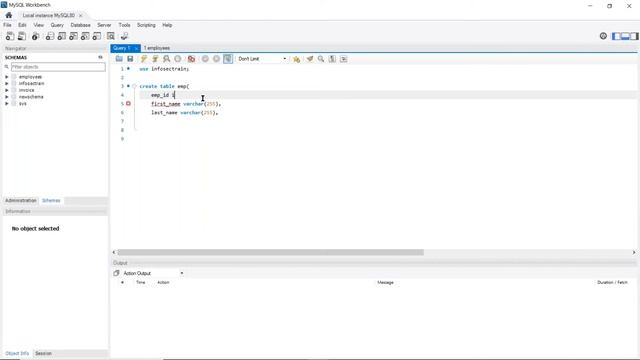Open the Help menu
This screenshot has height=360, width=640.
click(x=167, y=25)
